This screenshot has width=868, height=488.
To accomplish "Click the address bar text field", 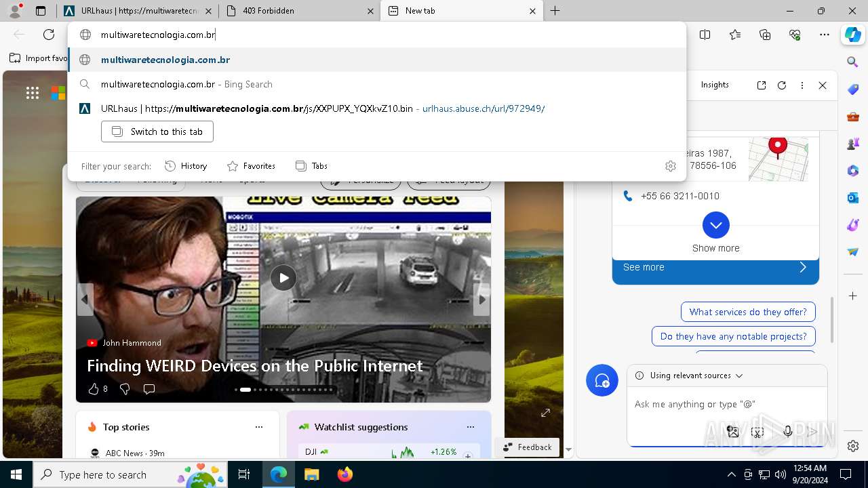I will click(x=377, y=35).
